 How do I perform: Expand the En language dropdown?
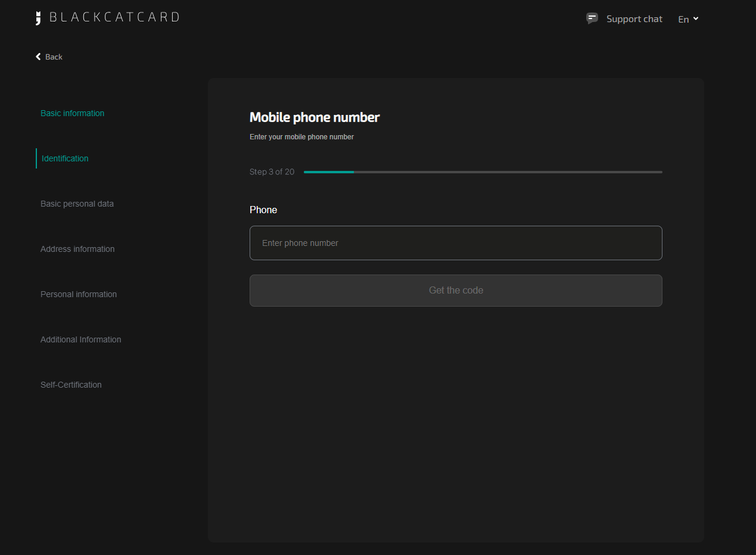click(688, 19)
